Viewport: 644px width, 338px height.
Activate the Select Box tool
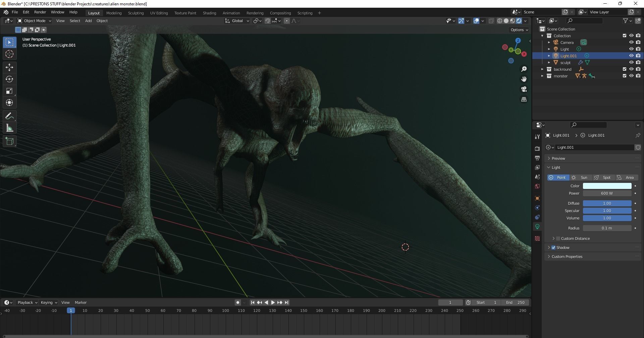click(x=9, y=42)
